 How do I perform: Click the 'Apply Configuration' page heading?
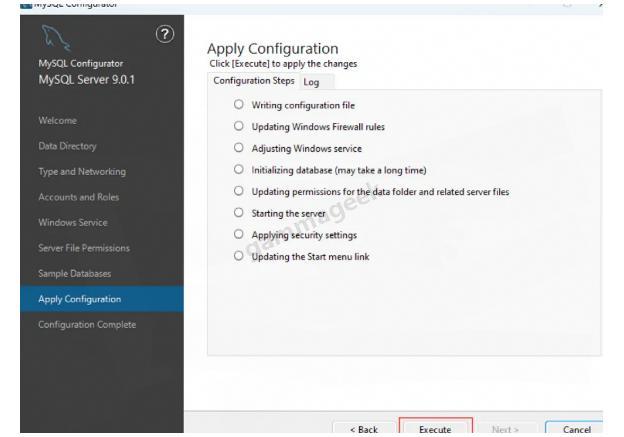[x=273, y=49]
